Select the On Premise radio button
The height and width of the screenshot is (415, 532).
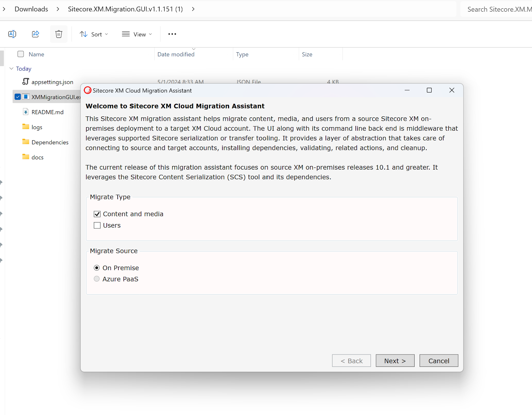tap(97, 268)
